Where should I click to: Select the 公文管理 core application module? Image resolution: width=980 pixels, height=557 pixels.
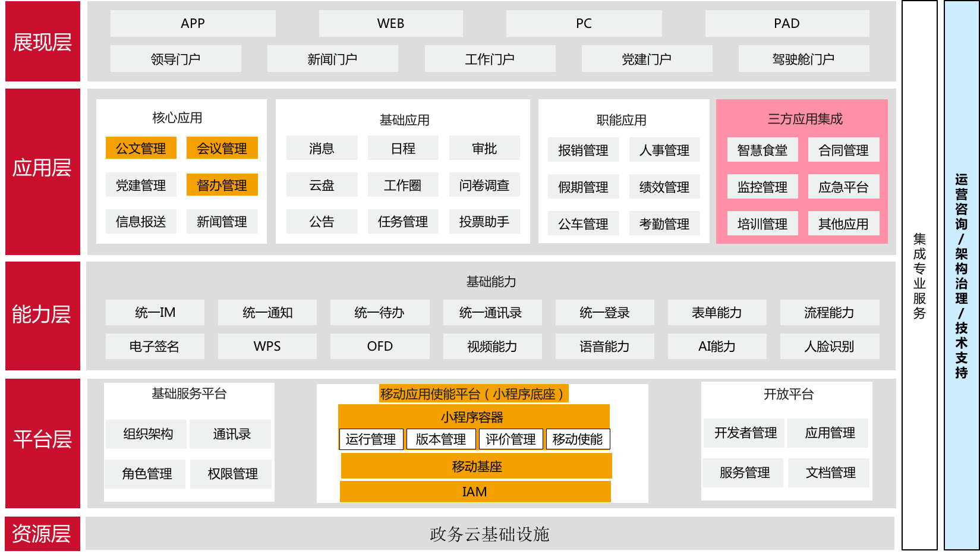pos(141,148)
